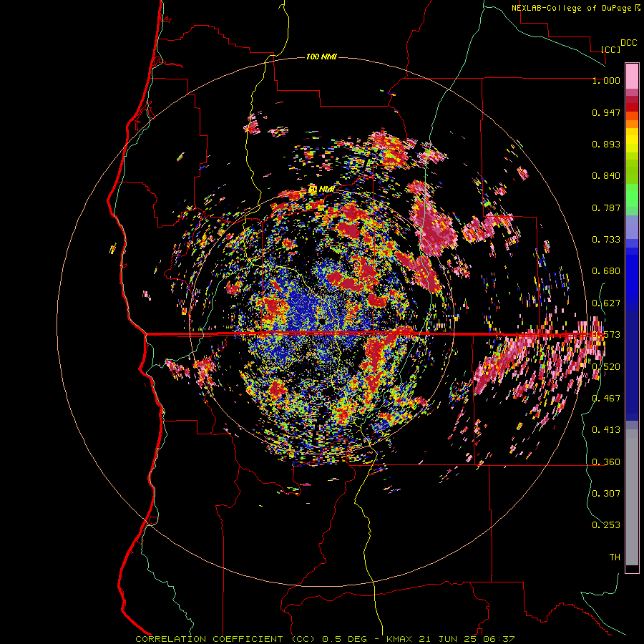The height and width of the screenshot is (644, 644).
Task: Select the 1.000 scale value
Action: click(606, 80)
